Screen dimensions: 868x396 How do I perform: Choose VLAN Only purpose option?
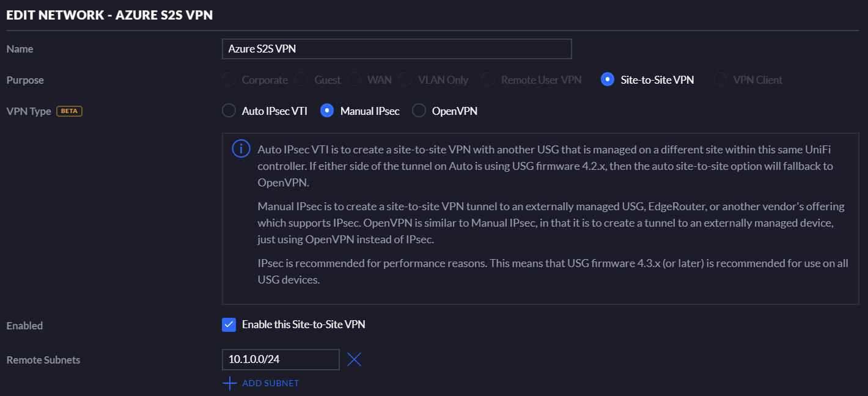click(405, 79)
